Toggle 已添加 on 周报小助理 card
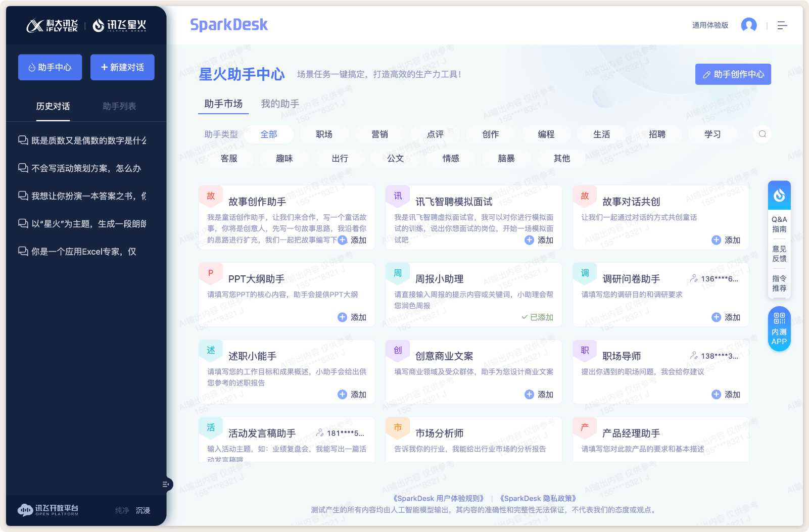809x532 pixels. [538, 317]
